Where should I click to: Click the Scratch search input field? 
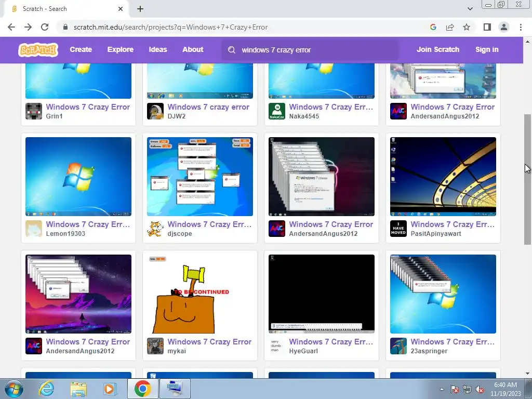[x=310, y=50]
